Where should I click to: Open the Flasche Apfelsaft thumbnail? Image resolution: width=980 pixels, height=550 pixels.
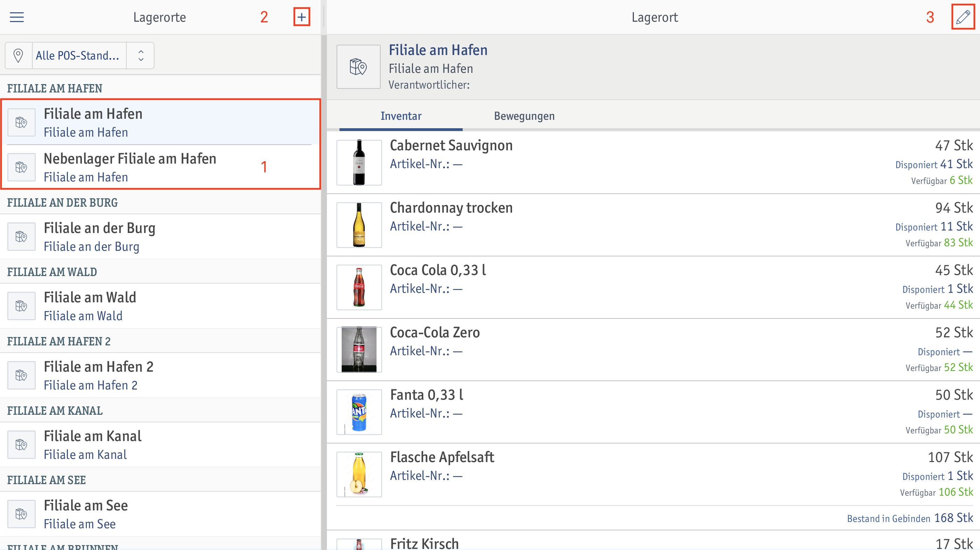(359, 474)
